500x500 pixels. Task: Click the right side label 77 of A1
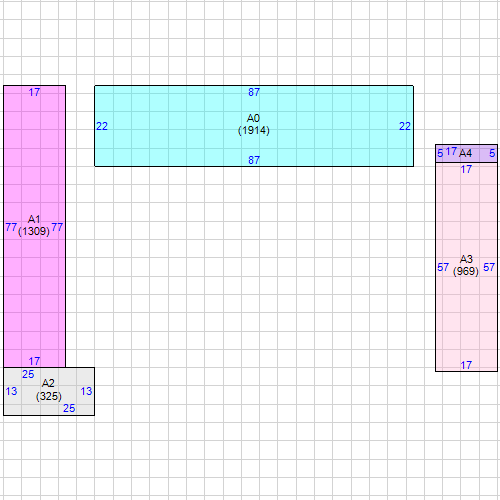tap(57, 227)
